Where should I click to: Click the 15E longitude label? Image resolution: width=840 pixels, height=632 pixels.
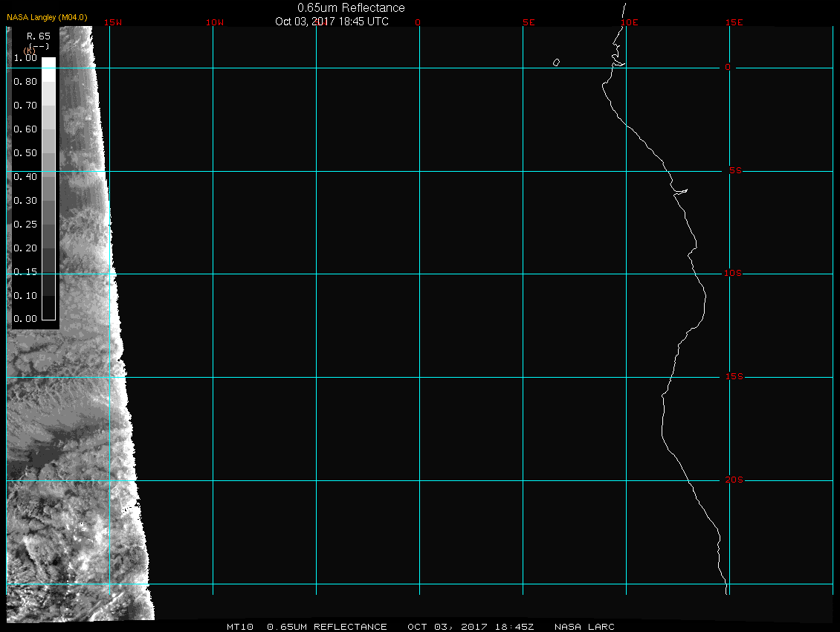(734, 22)
